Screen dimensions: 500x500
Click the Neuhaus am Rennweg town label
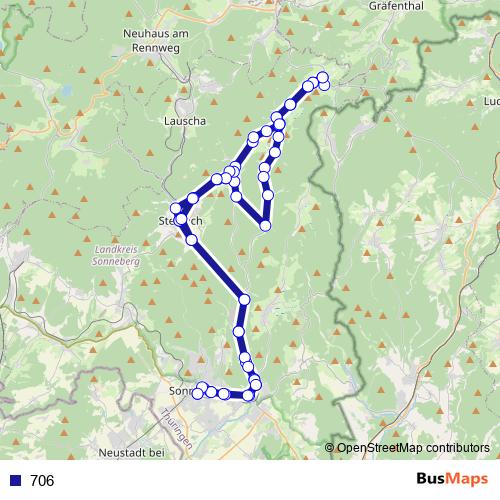coord(156,41)
